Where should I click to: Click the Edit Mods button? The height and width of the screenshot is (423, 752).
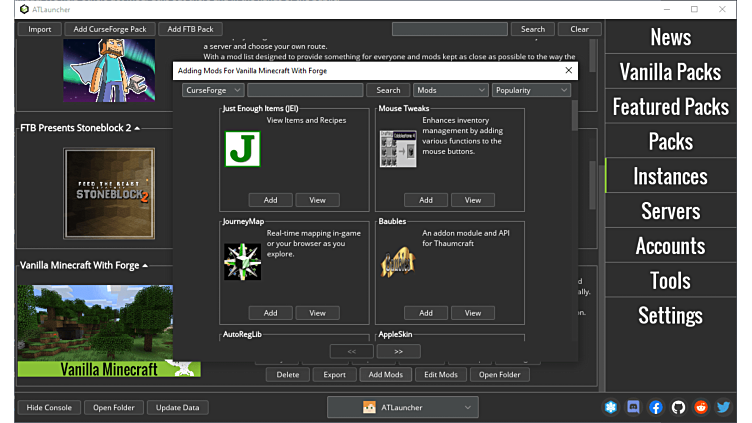[x=441, y=375]
